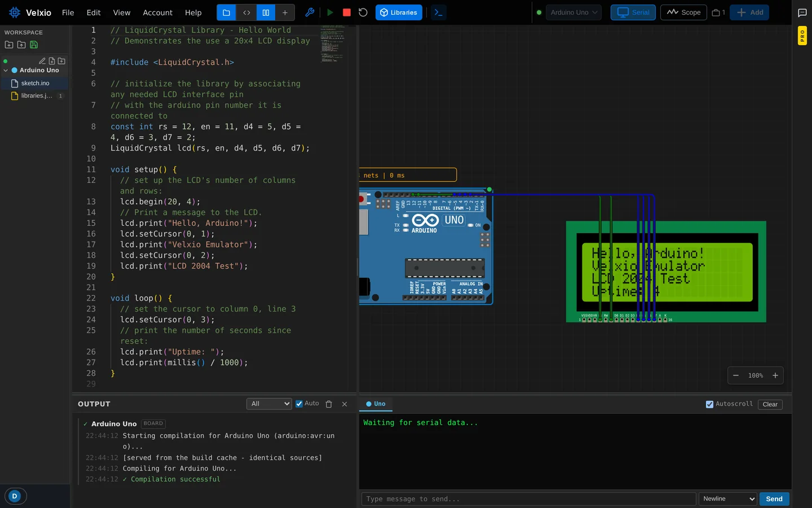Open the View menu

coord(122,12)
